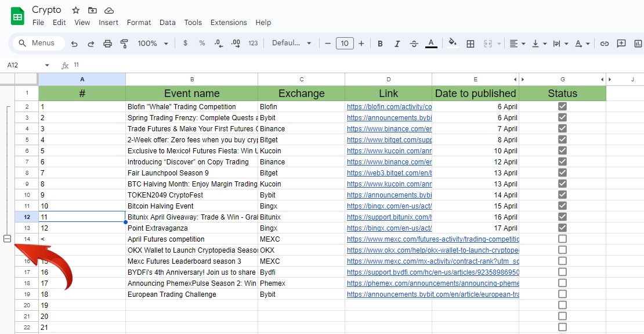Expand hidden column after column E

coord(516,80)
